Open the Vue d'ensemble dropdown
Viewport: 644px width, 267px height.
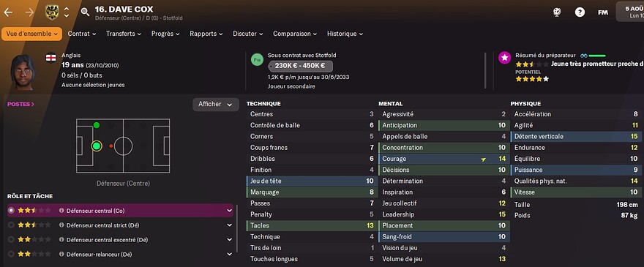pos(31,34)
